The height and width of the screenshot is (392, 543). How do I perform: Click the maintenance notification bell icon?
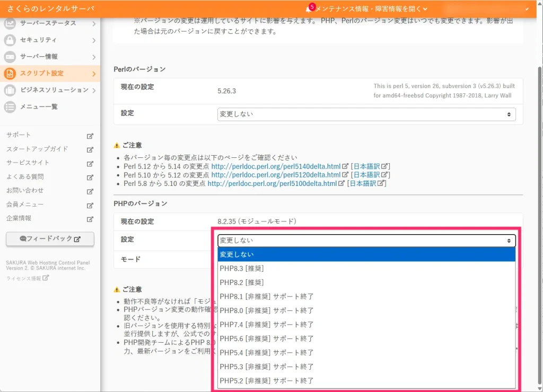tap(309, 9)
